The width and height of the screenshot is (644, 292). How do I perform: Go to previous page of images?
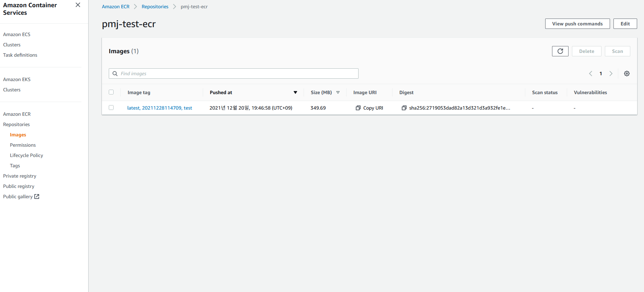coord(590,74)
